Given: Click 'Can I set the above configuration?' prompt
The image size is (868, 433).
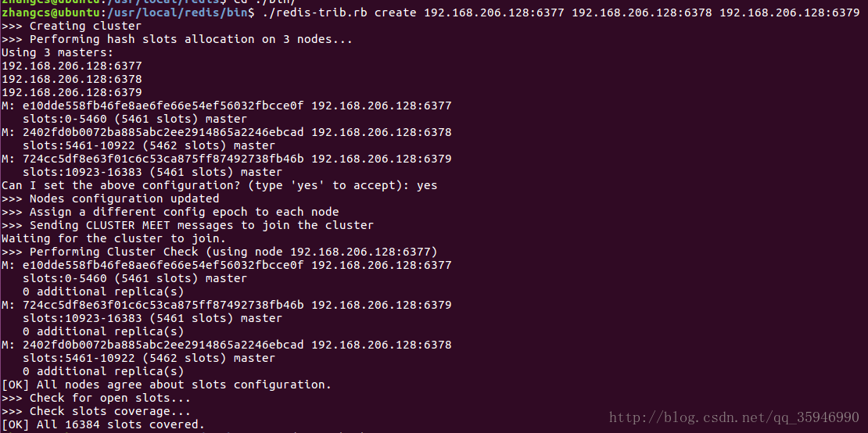Looking at the screenshot, I should pyautogui.click(x=206, y=185).
